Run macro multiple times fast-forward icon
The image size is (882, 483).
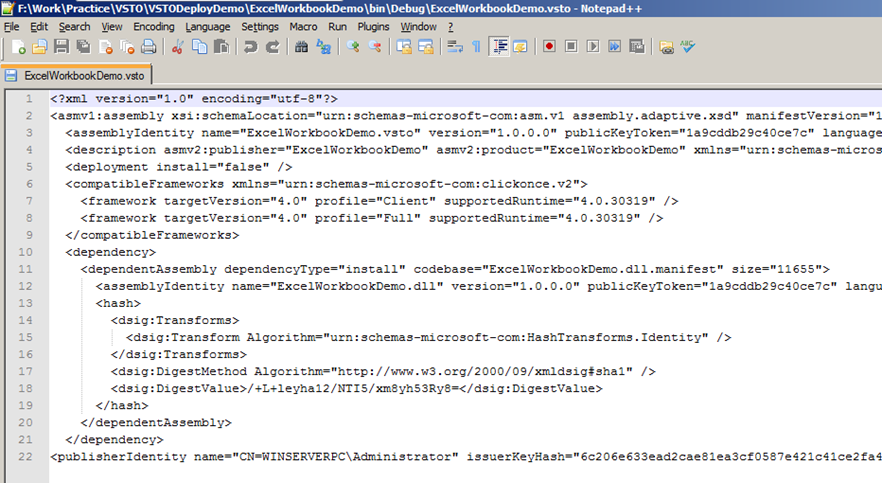(x=615, y=47)
